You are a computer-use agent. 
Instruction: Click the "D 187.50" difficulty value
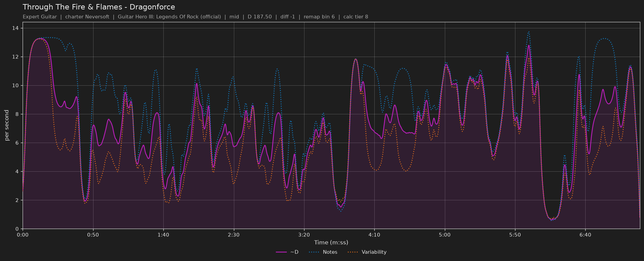tap(260, 17)
